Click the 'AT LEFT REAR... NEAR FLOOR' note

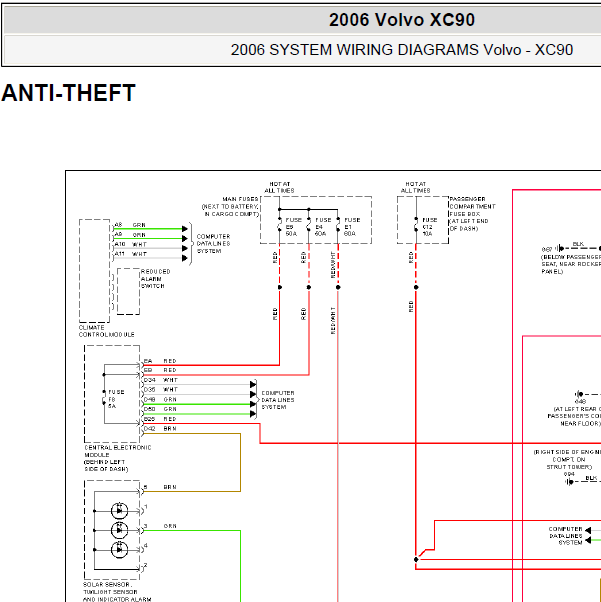click(574, 417)
